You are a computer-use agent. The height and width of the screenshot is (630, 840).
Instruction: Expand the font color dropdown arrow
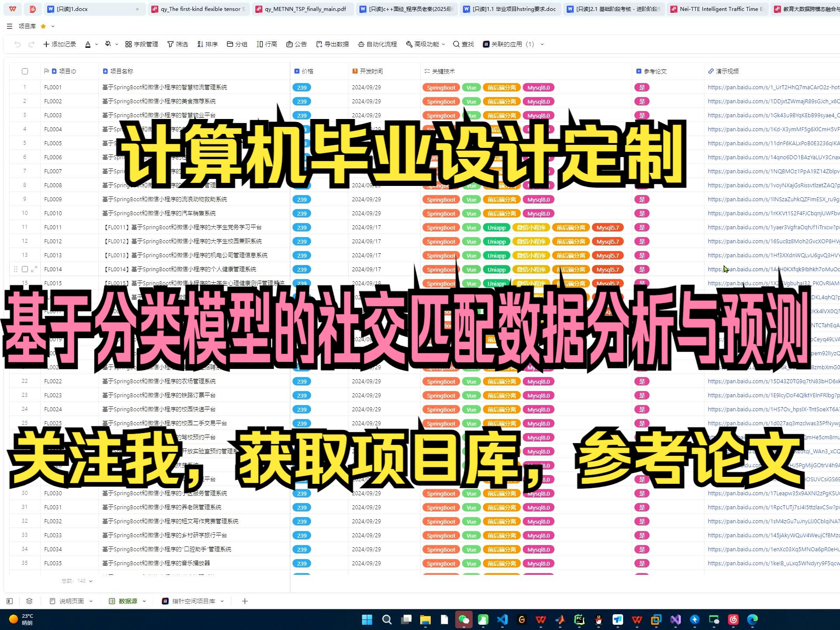click(96, 44)
